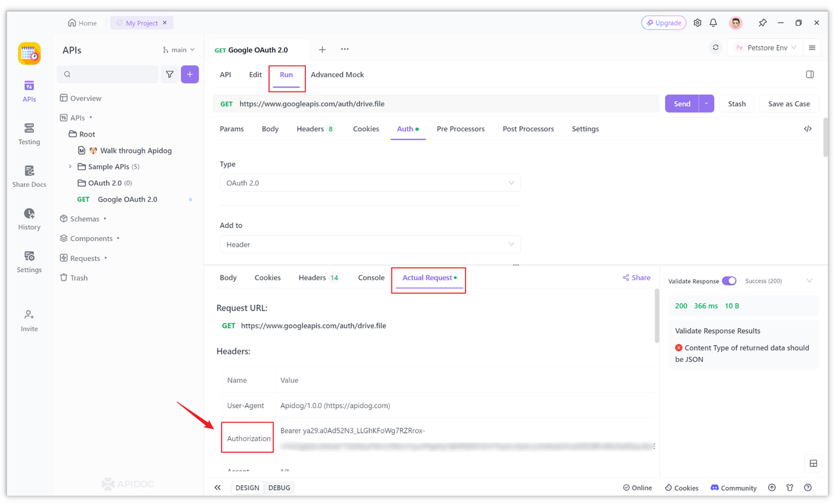Click the Authorization row more options dots
The image size is (837, 504).
click(x=654, y=446)
